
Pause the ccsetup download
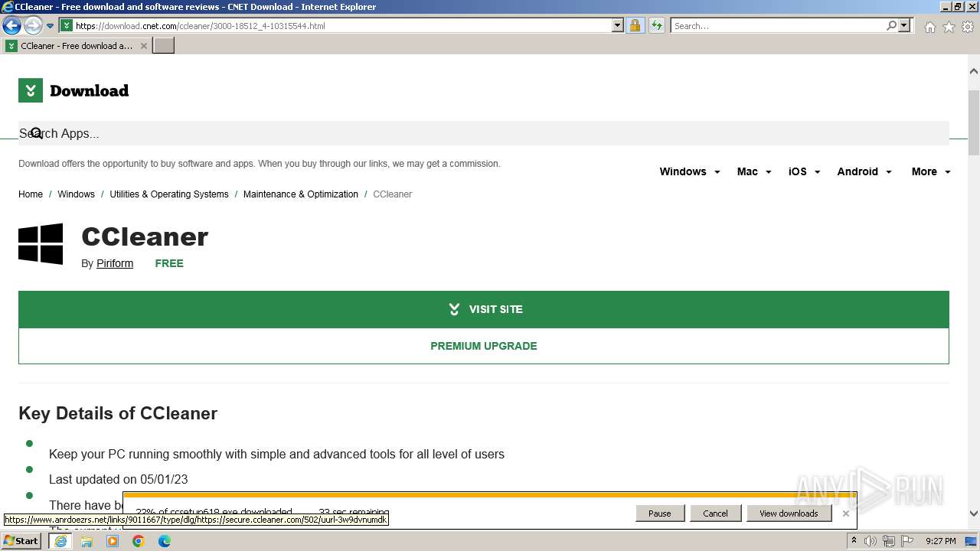(x=659, y=514)
